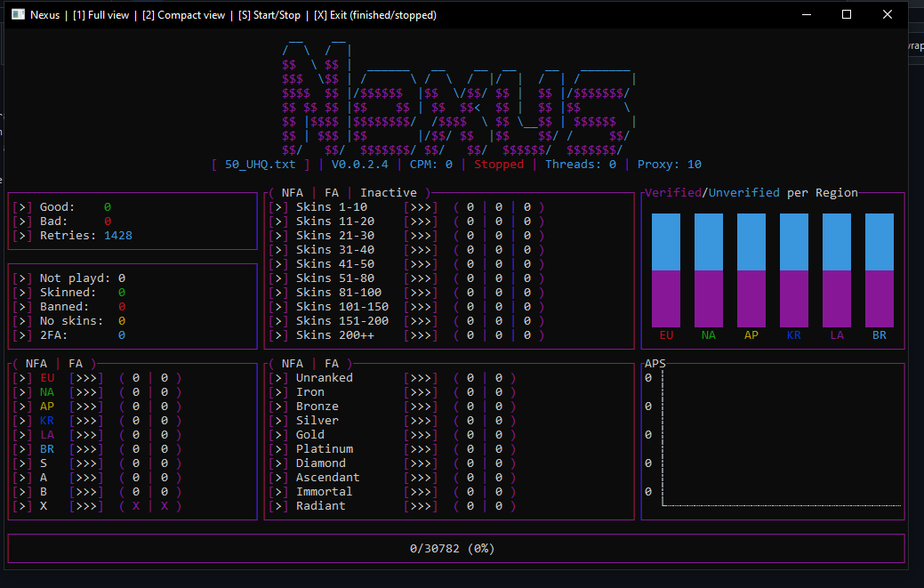Click the APS graph panel title
This screenshot has width=924, height=588.
pos(655,364)
